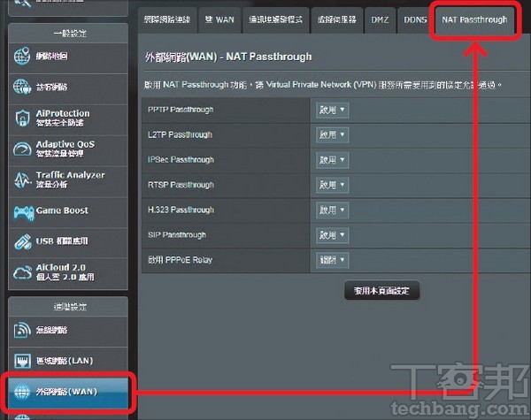Open the Network Map icon in sidebar
The width and height of the screenshot is (531, 420).
(23, 57)
